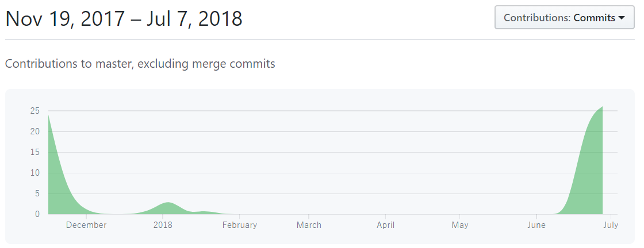Open the Contributions: Commits dropdown
The height and width of the screenshot is (248, 644).
563,18
